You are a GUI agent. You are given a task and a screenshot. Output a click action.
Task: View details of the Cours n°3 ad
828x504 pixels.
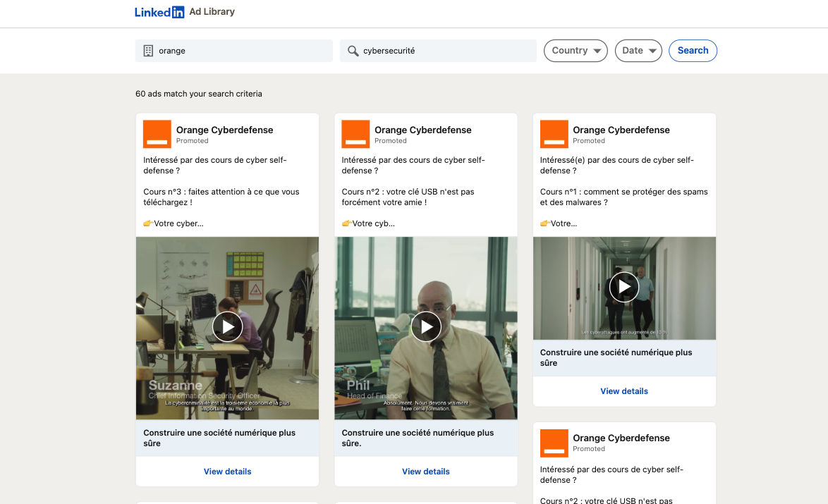[227, 472]
